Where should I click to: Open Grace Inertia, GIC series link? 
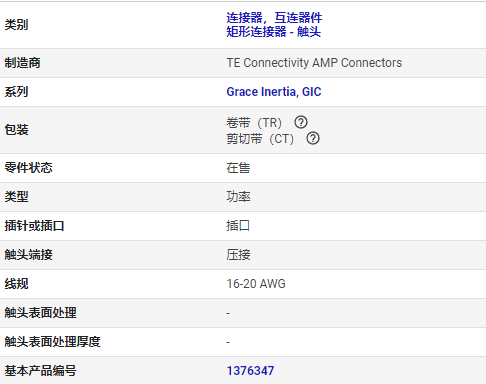(274, 92)
